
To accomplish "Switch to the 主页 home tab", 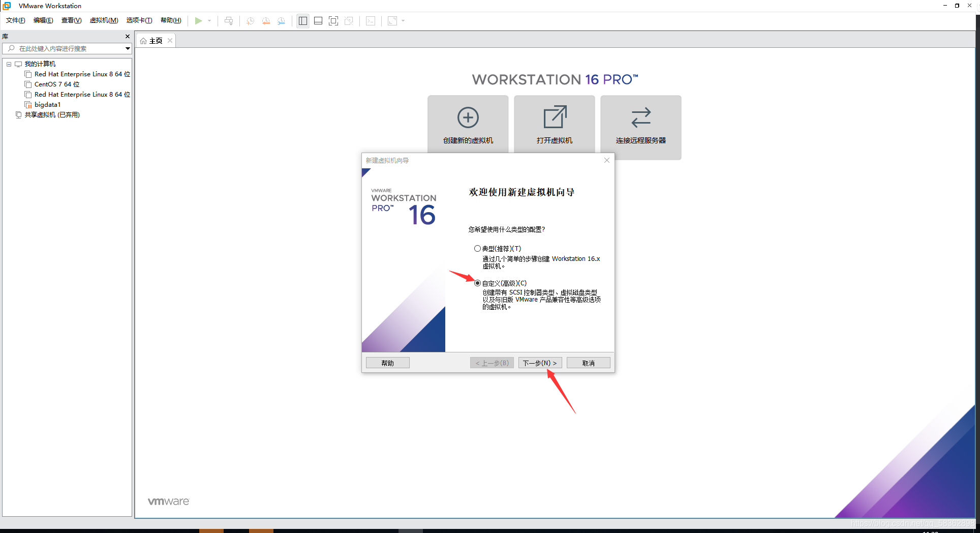I will click(156, 41).
